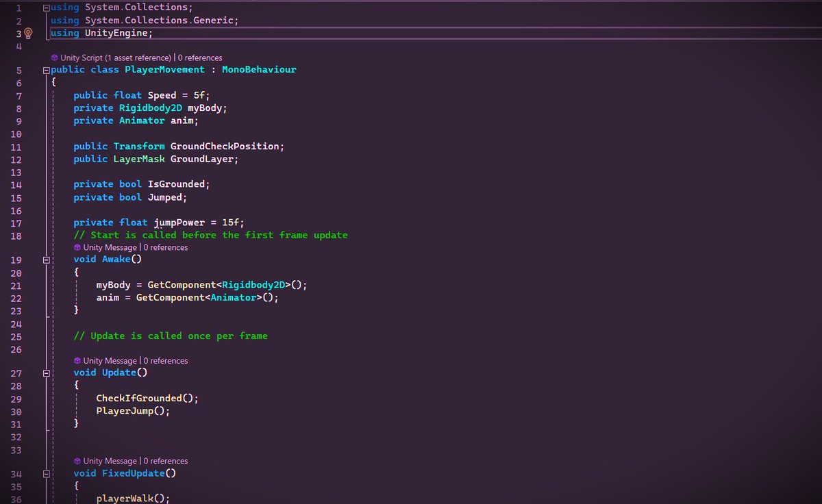Click 'GroundLayer' identifier
The width and height of the screenshot is (822, 504).
[x=201, y=159]
